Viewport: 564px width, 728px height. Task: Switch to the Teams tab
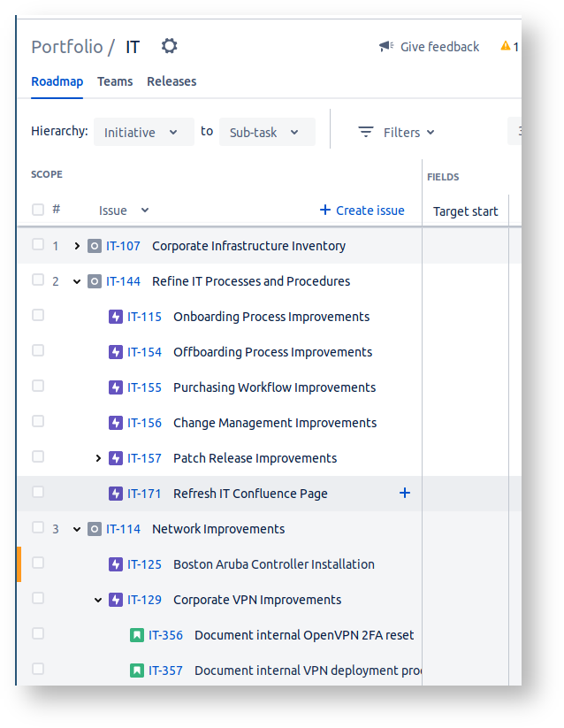[x=115, y=81]
